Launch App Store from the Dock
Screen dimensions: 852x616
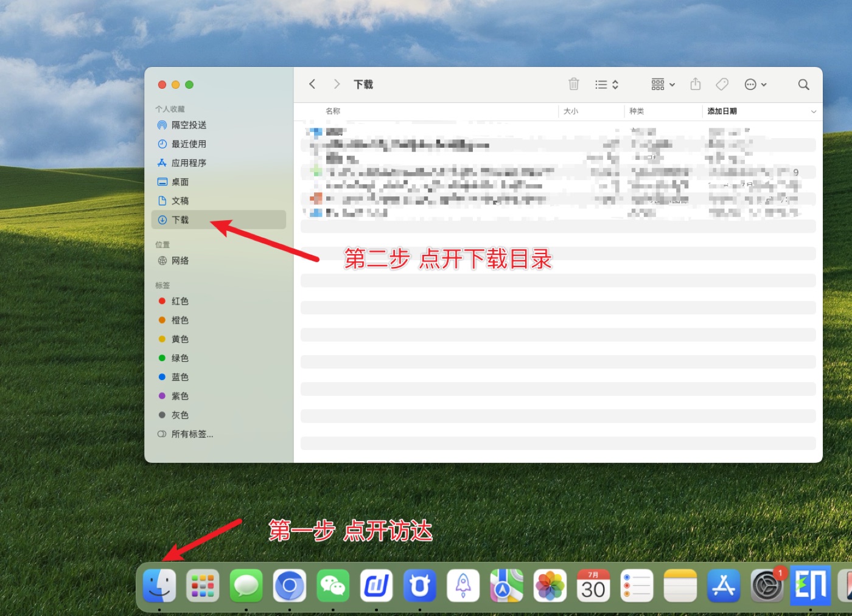pyautogui.click(x=724, y=586)
